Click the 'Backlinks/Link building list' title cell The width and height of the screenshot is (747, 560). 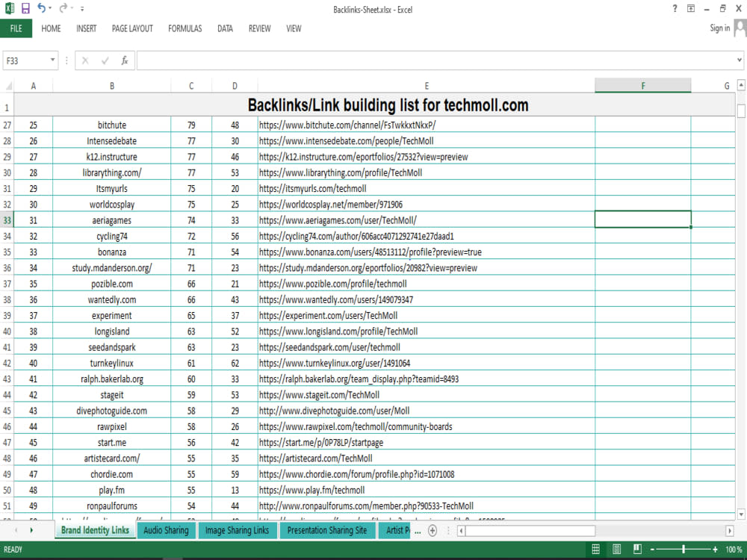click(x=374, y=105)
